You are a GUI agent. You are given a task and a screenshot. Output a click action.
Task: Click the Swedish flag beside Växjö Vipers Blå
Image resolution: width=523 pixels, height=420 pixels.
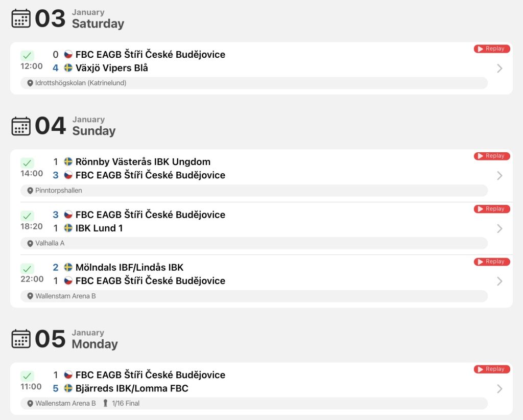[x=68, y=68]
